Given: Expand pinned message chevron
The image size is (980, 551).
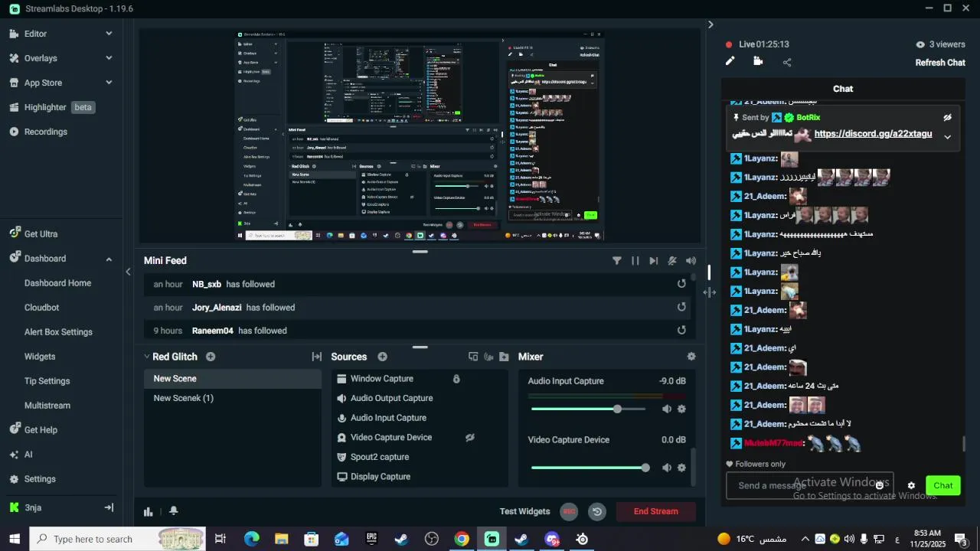Looking at the screenshot, I should [947, 137].
